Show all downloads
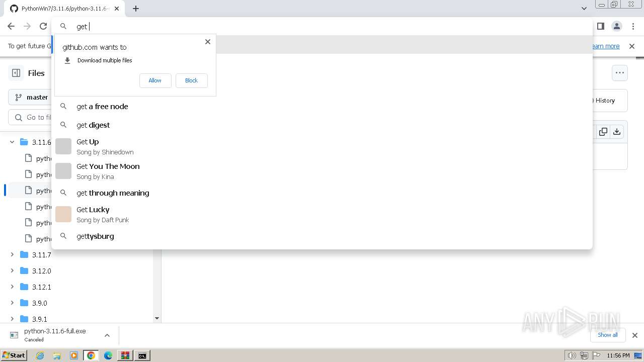644x362 pixels. click(608, 335)
